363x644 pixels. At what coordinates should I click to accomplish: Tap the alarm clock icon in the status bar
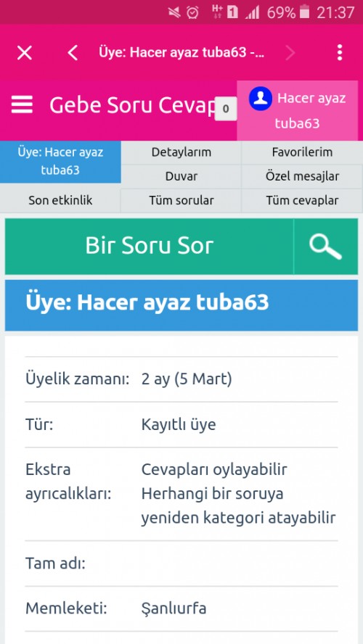pyautogui.click(x=192, y=13)
